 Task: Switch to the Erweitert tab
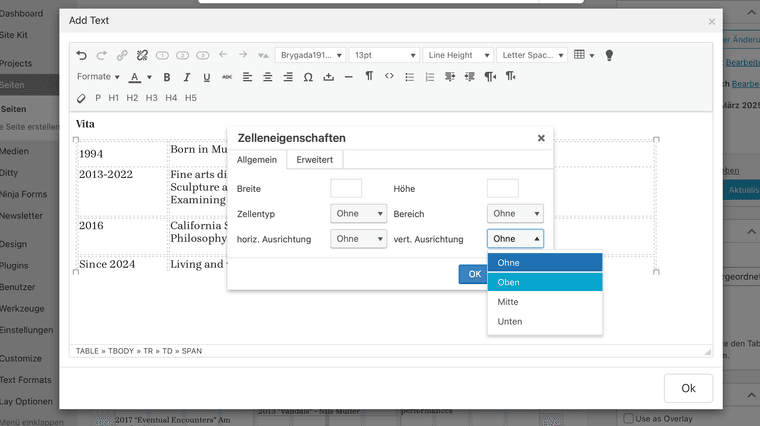(x=315, y=160)
